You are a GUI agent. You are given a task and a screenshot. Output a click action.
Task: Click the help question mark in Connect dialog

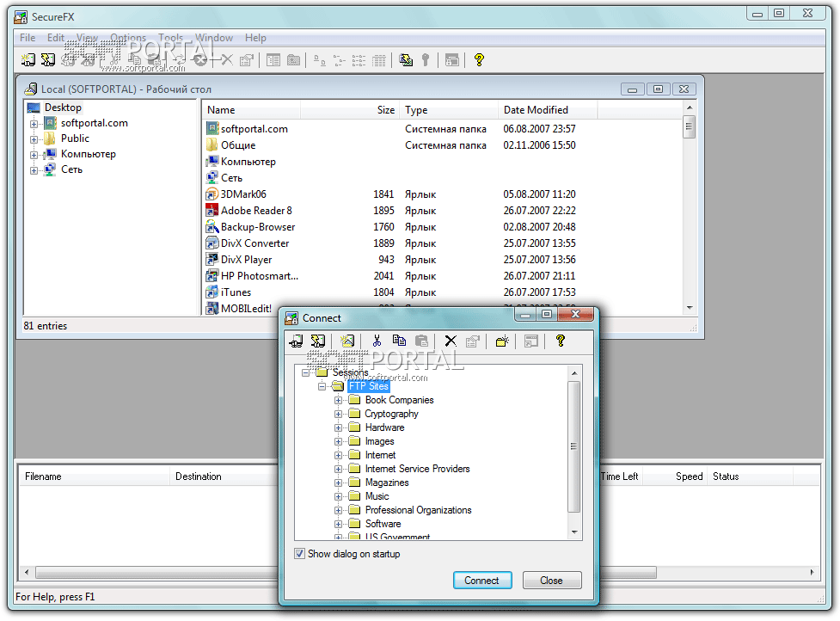561,341
